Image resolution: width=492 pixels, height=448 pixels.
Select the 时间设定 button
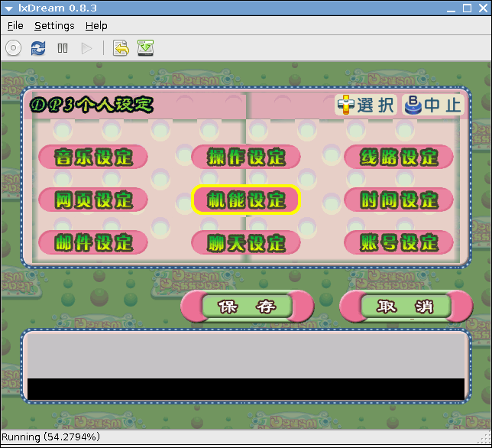[x=399, y=200]
